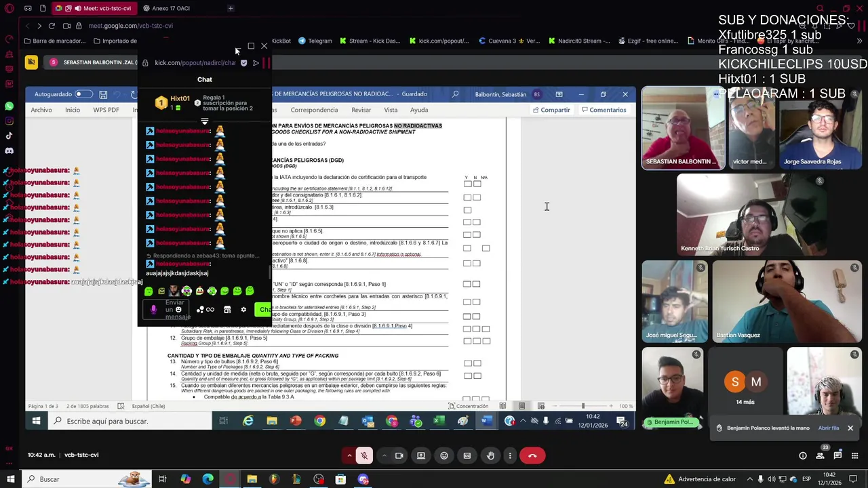This screenshot has height=488, width=868.
Task: Toggle the Autoguardado switch in Word
Action: [x=83, y=94]
